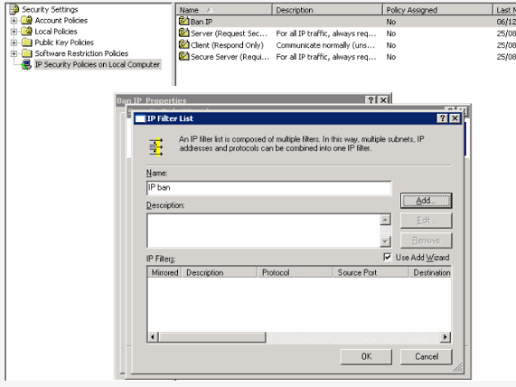Click the Client (Respond Only) policy icon

pos(184,45)
